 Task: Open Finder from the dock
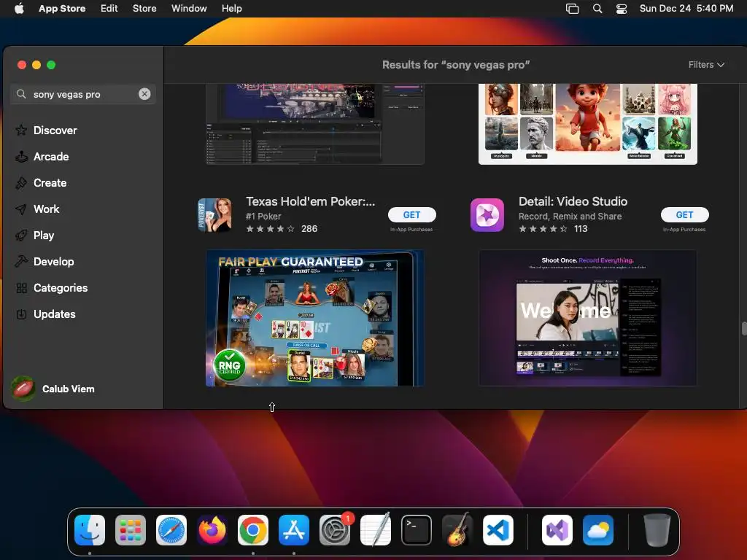pos(90,530)
